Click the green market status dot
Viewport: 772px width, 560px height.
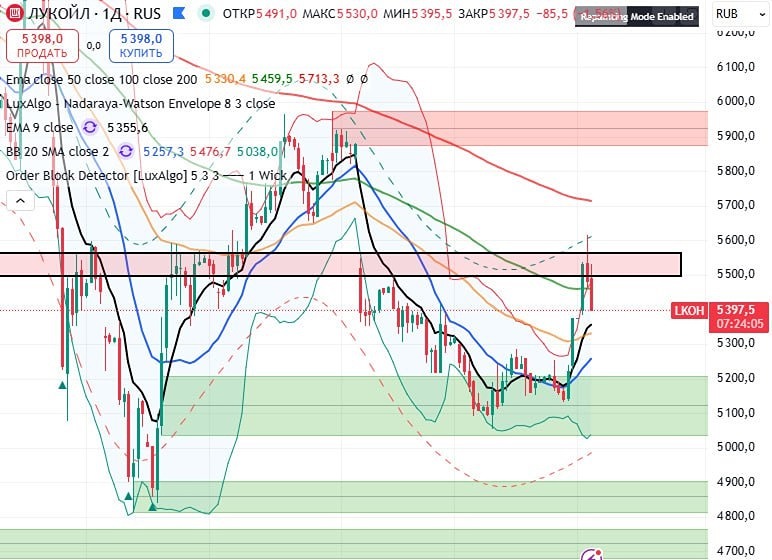(x=206, y=13)
